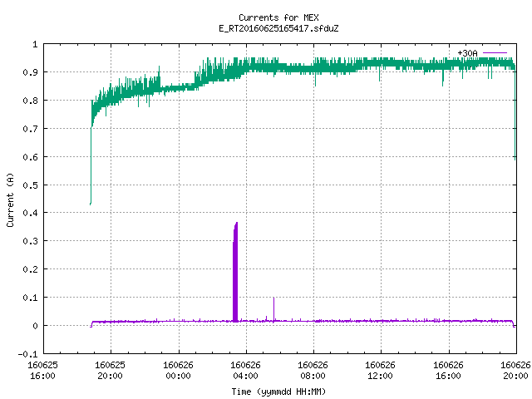Click the filename E_RT20160625165417.sfduZ
532x399 pixels.
pyautogui.click(x=278, y=28)
